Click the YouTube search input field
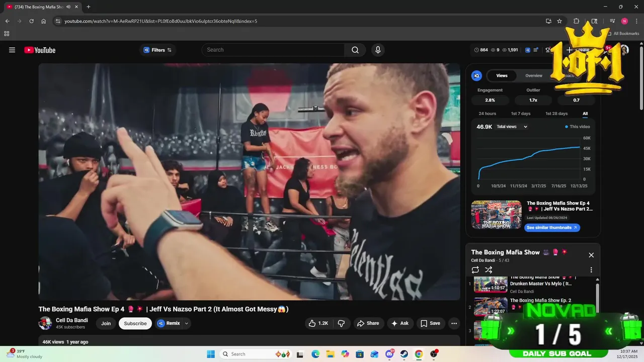644x362 pixels. 273,50
